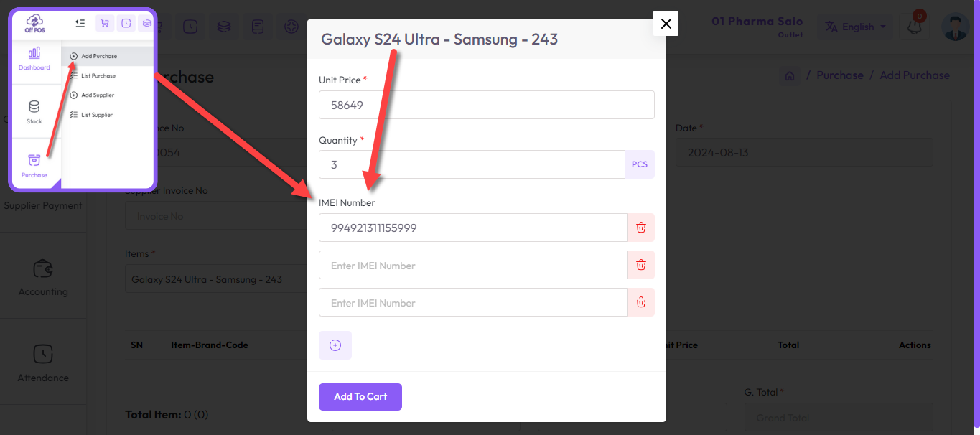The height and width of the screenshot is (435, 980).
Task: Open Accounting in the sidebar
Action: 43,277
